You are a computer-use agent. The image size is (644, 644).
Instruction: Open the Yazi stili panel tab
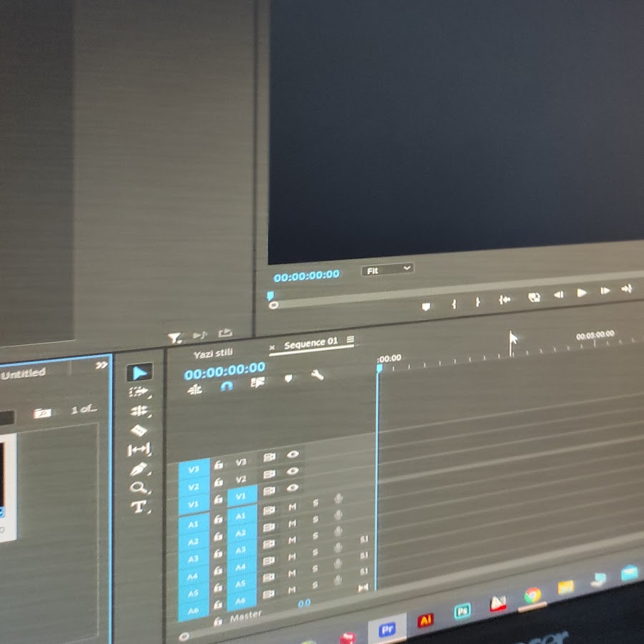[x=213, y=353]
